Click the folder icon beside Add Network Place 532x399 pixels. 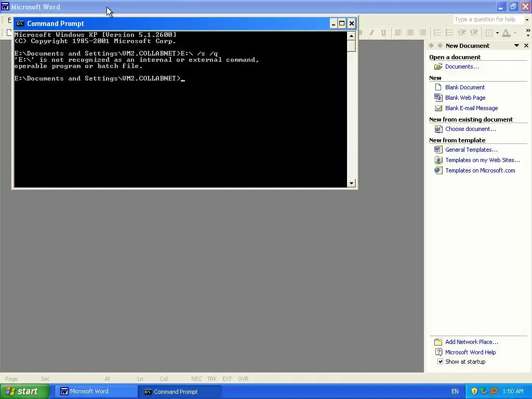pyautogui.click(x=438, y=342)
